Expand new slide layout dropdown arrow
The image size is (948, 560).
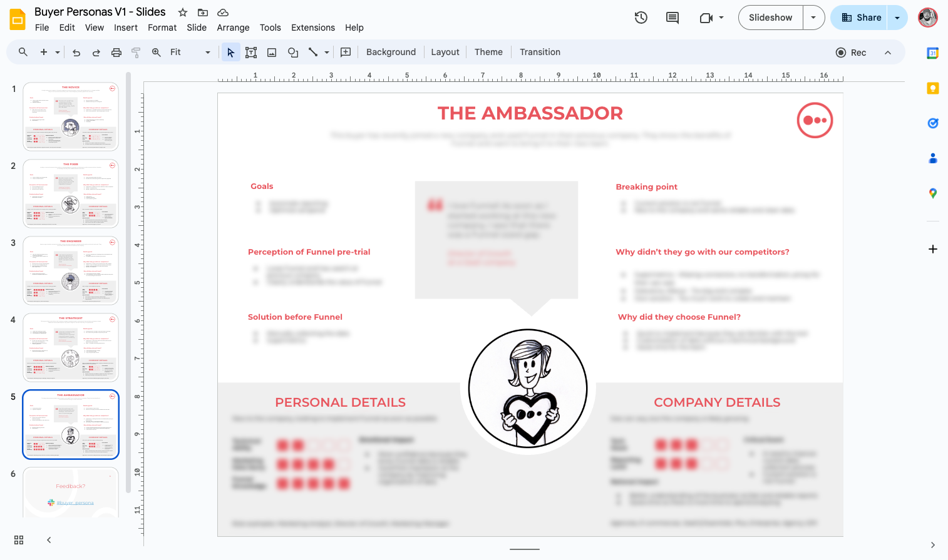[58, 53]
